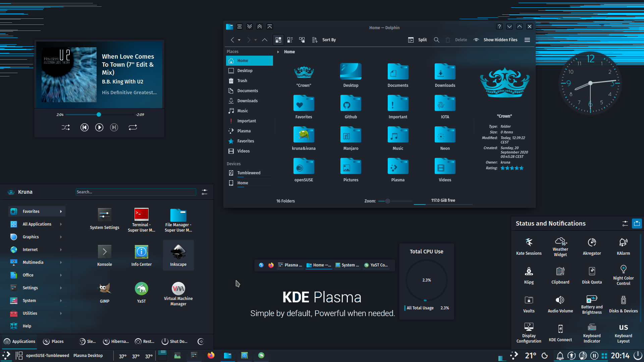This screenshot has height=362, width=644.
Task: Open Firefox from the bottom panel
Action: tap(211, 356)
